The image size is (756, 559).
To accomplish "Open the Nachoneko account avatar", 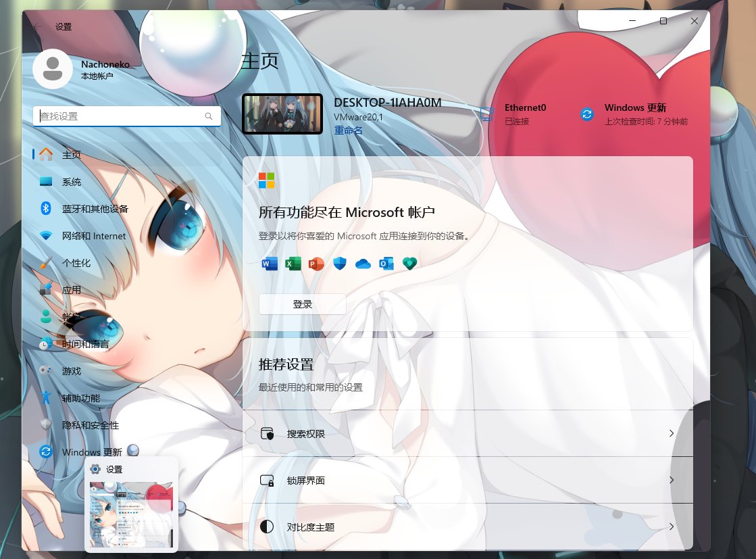I will pyautogui.click(x=53, y=69).
